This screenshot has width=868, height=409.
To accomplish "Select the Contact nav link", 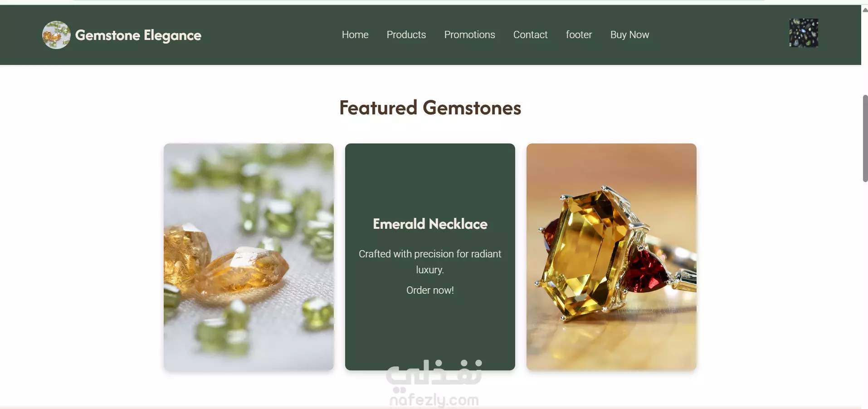I will coord(530,34).
